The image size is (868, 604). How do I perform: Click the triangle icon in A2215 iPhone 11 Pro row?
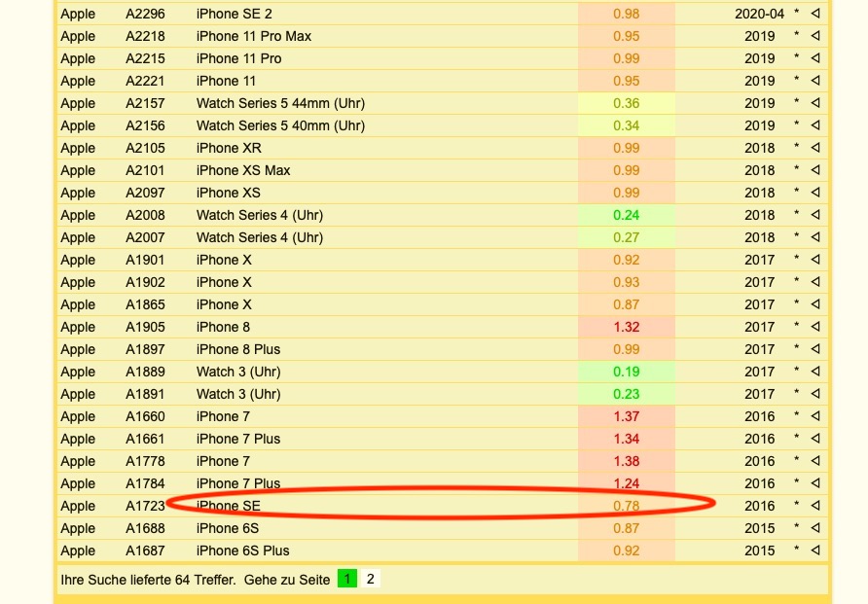coord(815,58)
